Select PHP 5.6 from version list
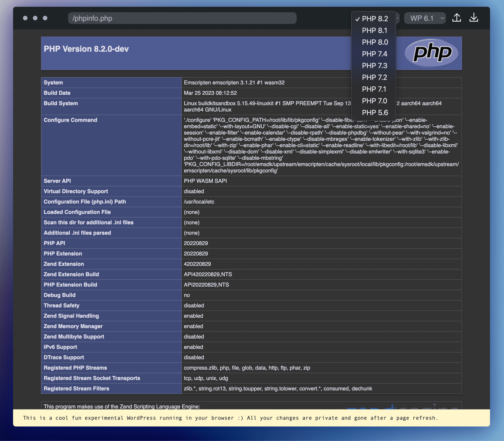The image size is (504, 441). 374,112
